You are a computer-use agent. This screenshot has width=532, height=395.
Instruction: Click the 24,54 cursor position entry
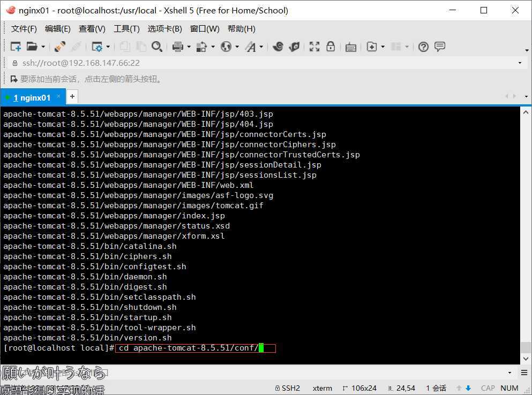[x=402, y=388]
